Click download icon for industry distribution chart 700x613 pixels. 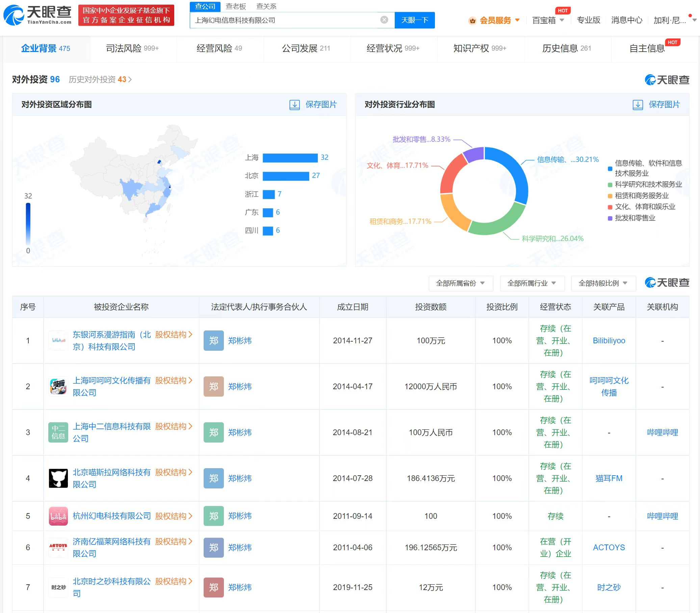[638, 105]
